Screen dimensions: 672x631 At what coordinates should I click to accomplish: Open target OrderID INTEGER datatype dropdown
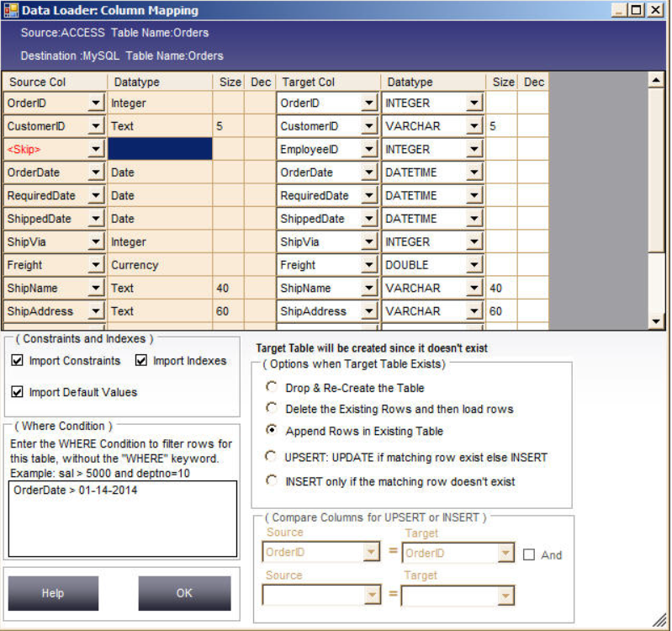coord(474,103)
